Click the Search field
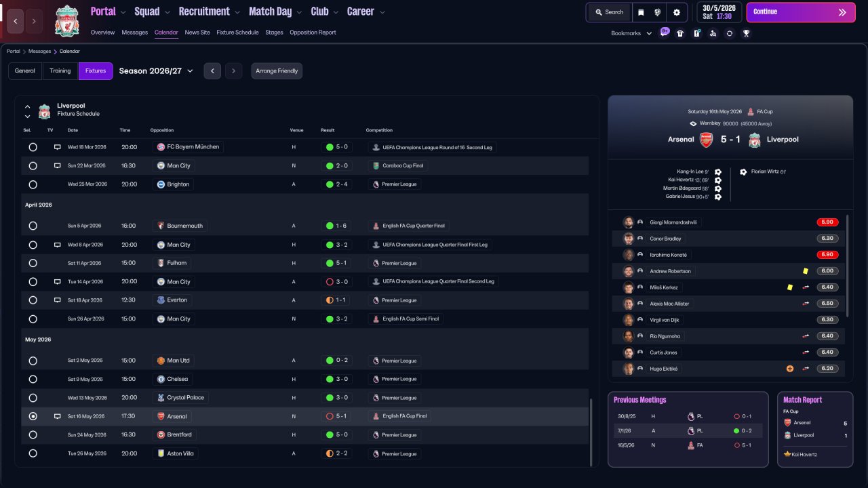Viewport: 868px width, 488px height. coord(608,12)
